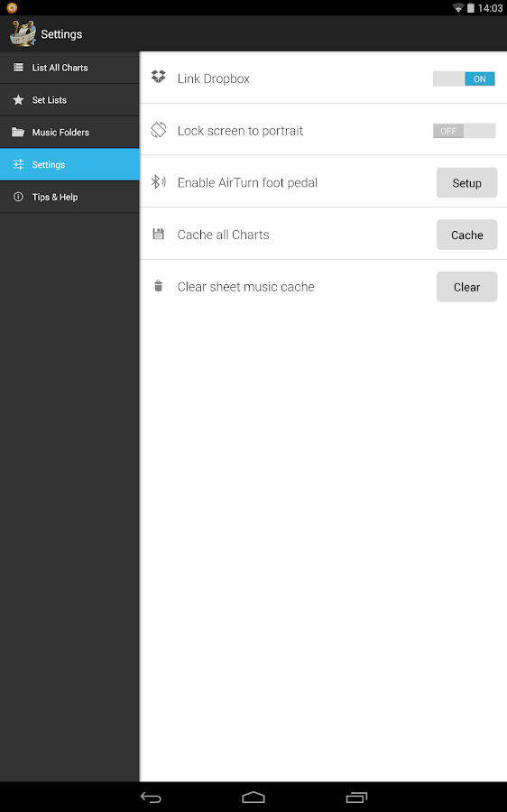507x812 pixels.
Task: Click the Bluetooth AirTurn pedal icon
Action: (158, 181)
